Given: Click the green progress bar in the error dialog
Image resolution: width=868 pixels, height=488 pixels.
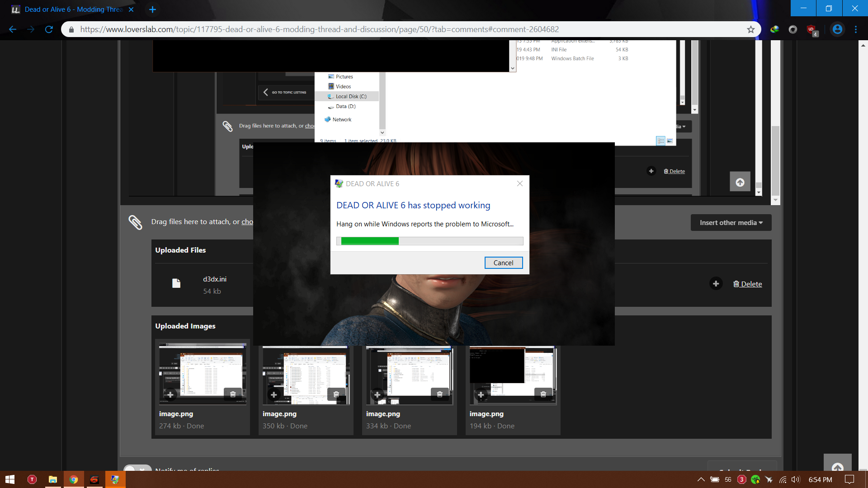Looking at the screenshot, I should 429,241.
